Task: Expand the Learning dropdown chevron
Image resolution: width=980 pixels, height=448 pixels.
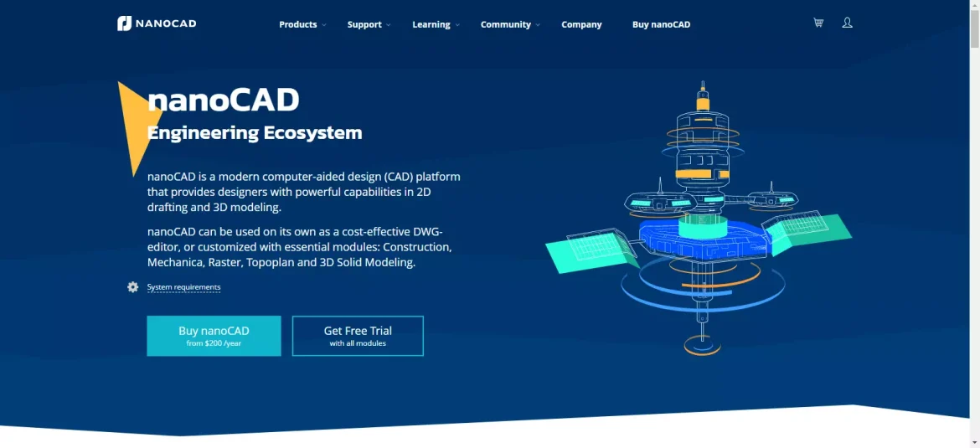Action: click(457, 25)
